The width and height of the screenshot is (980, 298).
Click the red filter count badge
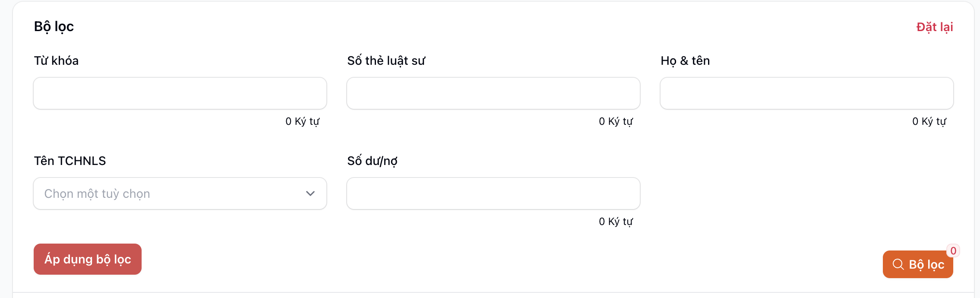click(x=953, y=251)
